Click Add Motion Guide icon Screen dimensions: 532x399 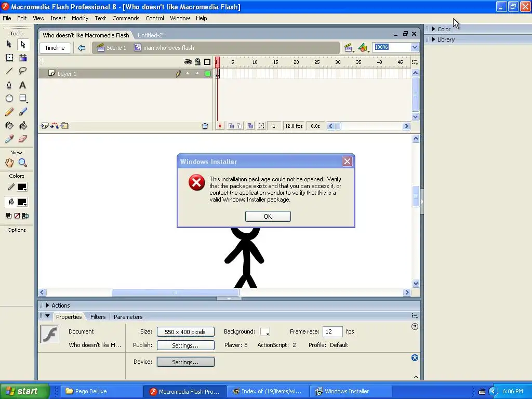click(54, 126)
